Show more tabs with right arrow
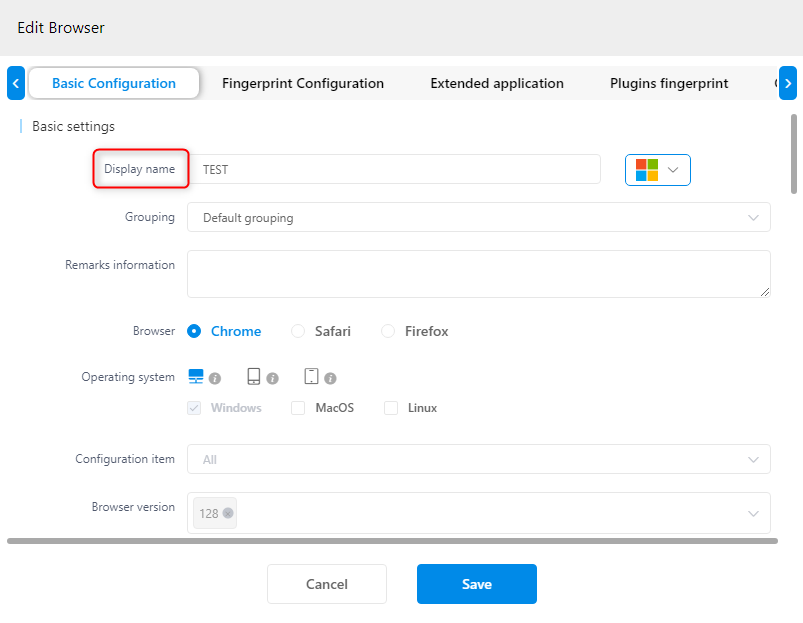The image size is (803, 623). (x=788, y=83)
